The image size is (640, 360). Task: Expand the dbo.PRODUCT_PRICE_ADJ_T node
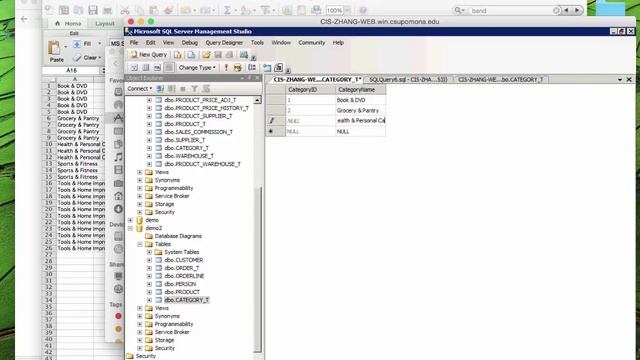[149, 100]
